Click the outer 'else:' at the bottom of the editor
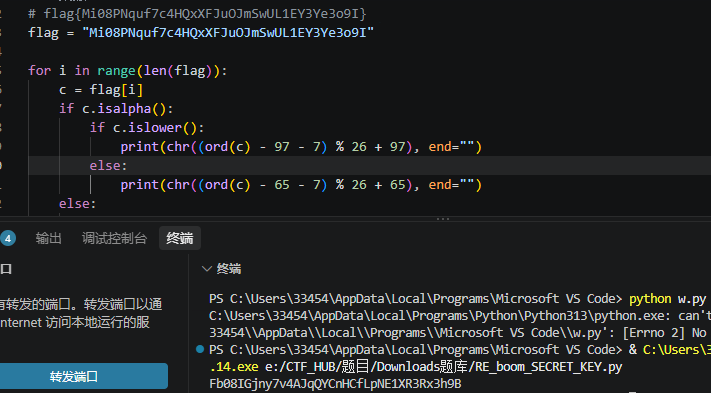This screenshot has height=393, width=711. [78, 204]
